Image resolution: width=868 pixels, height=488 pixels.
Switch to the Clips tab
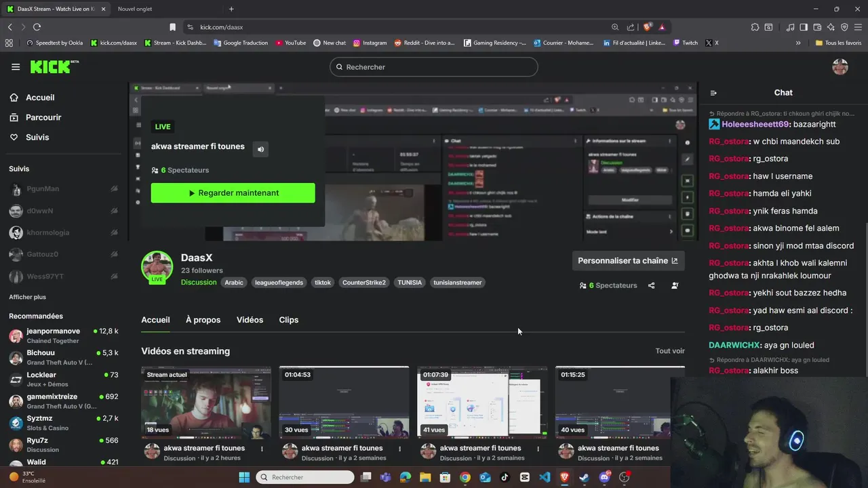click(x=289, y=320)
